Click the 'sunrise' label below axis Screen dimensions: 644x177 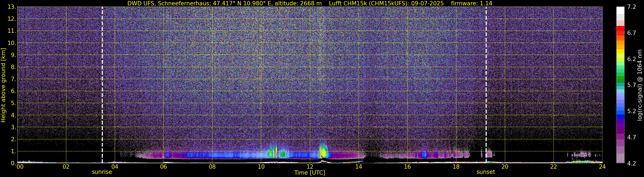point(102,172)
